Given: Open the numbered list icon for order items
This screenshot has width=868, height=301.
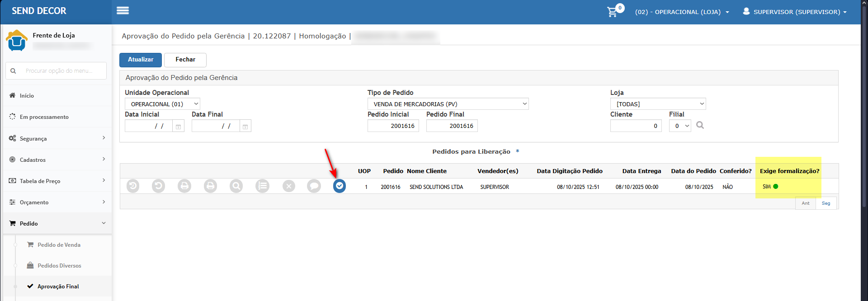Looking at the screenshot, I should click(262, 186).
